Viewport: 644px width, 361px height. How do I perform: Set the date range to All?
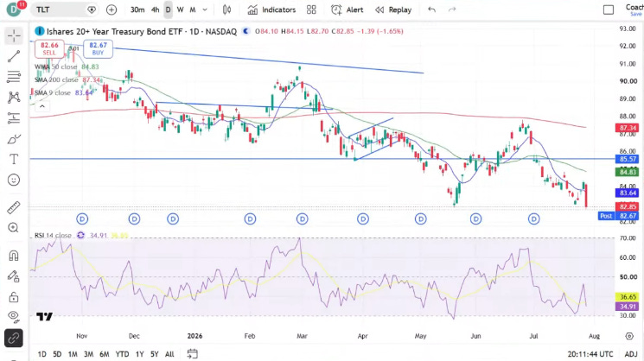click(169, 354)
